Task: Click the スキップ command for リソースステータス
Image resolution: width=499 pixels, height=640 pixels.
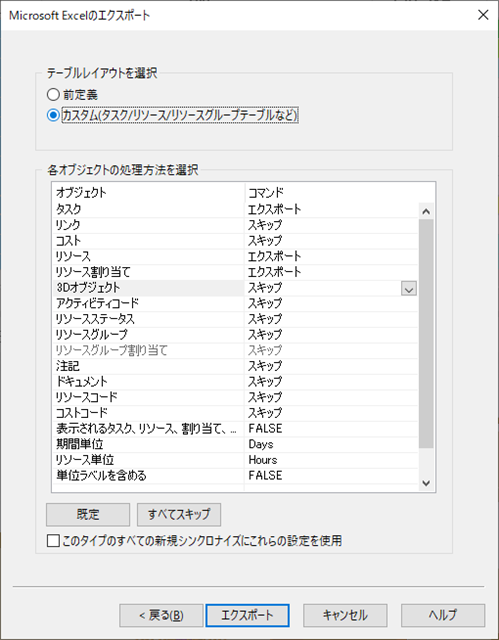Action: [x=265, y=319]
